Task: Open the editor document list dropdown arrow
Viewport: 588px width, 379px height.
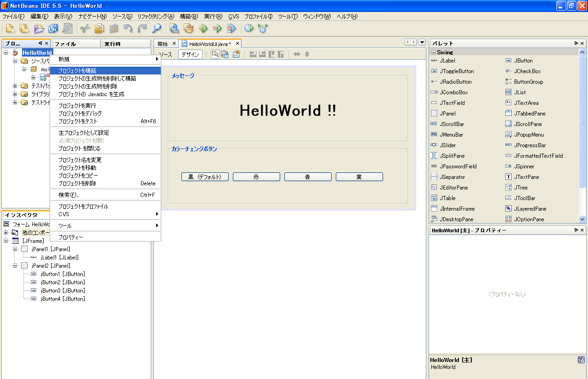Action: (422, 42)
